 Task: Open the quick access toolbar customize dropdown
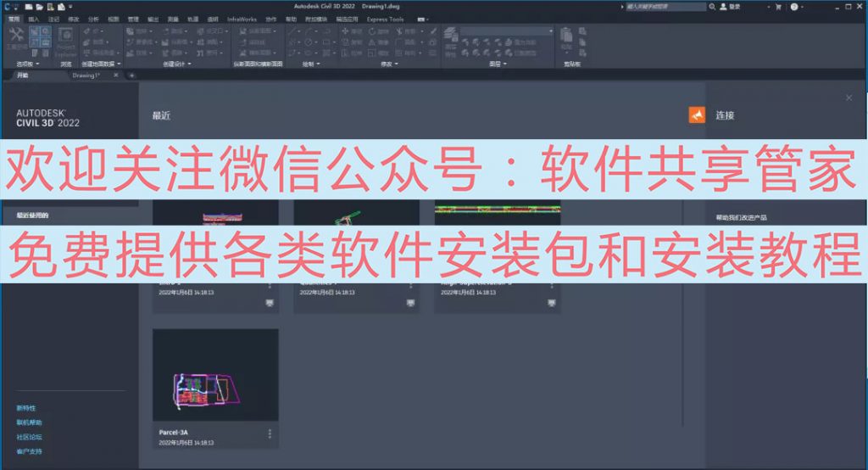(70, 7)
